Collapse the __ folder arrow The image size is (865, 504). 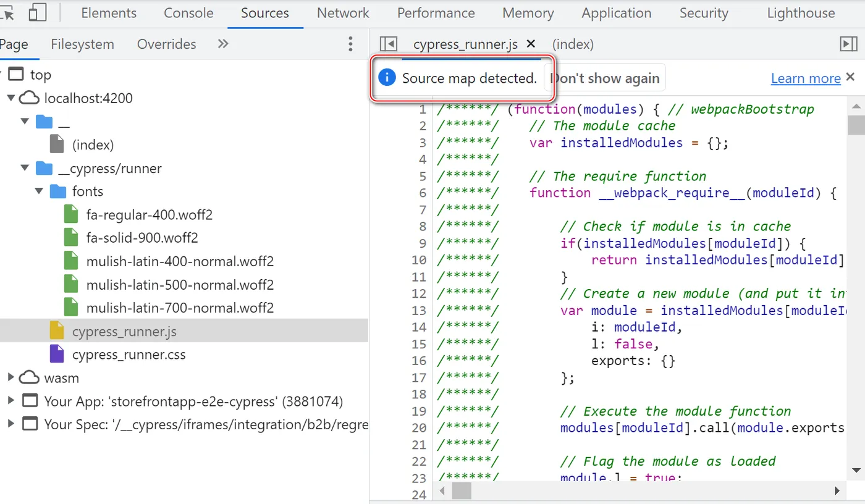25,122
